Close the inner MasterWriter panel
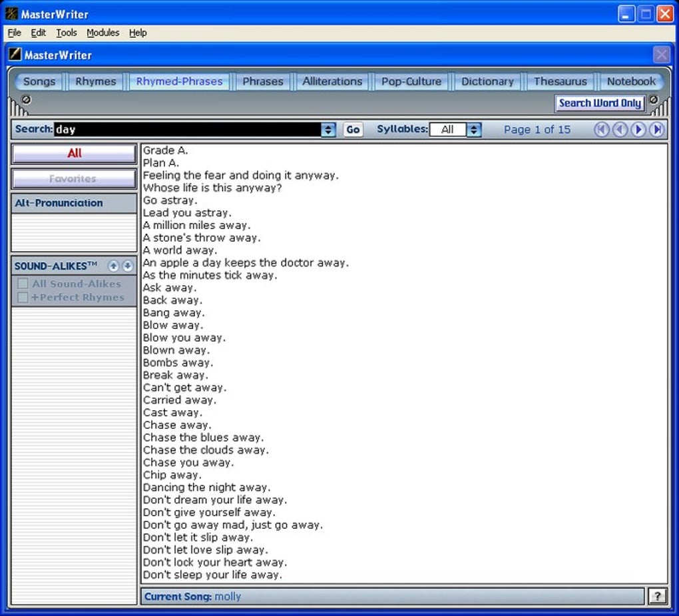This screenshot has width=679, height=616. coord(661,55)
